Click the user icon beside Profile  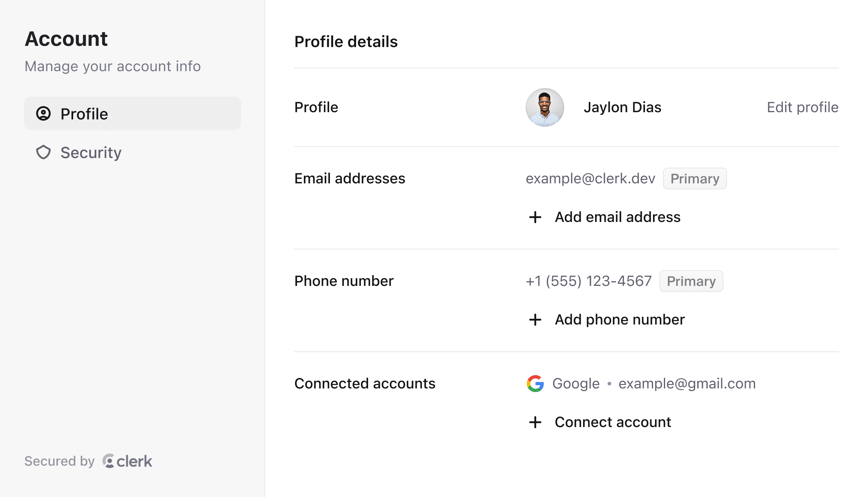[44, 113]
